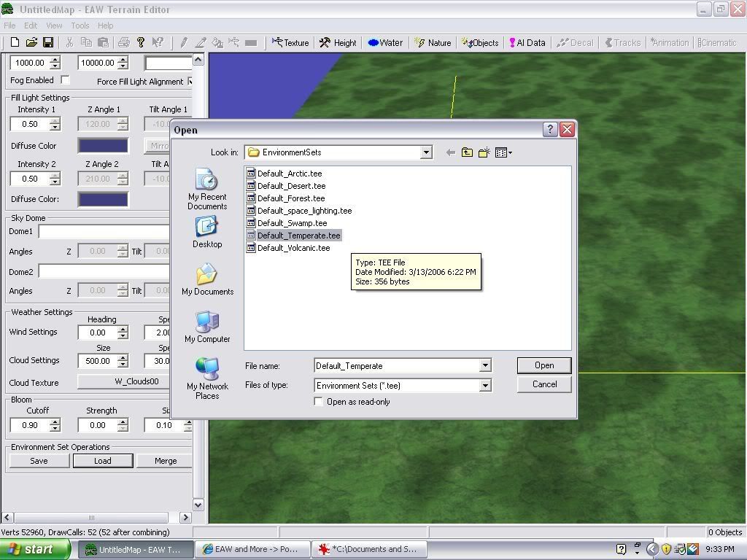Open first fill light Diffuse Color swatch

103,146
